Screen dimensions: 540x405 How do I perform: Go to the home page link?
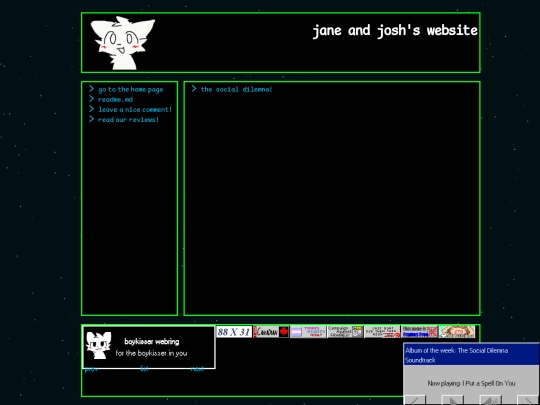tap(131, 90)
